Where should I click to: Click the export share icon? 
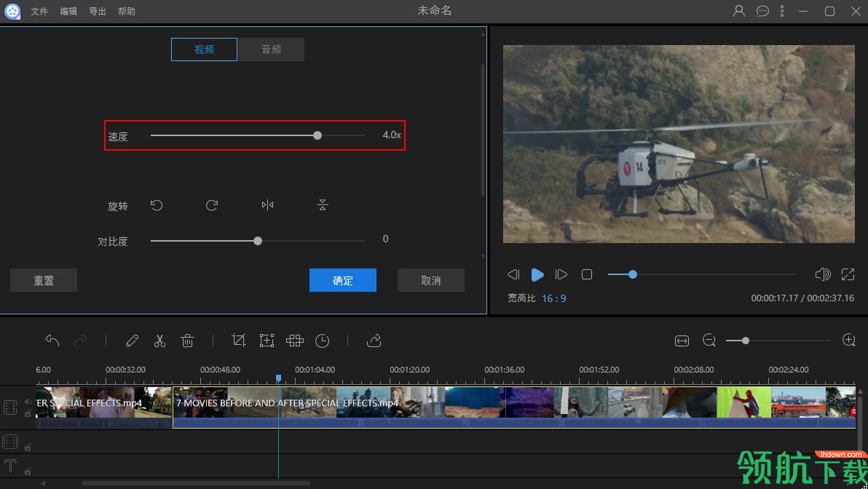tap(374, 341)
